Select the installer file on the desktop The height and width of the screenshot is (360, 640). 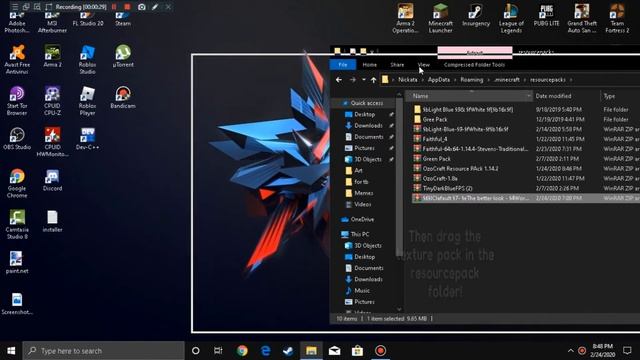[x=52, y=221]
